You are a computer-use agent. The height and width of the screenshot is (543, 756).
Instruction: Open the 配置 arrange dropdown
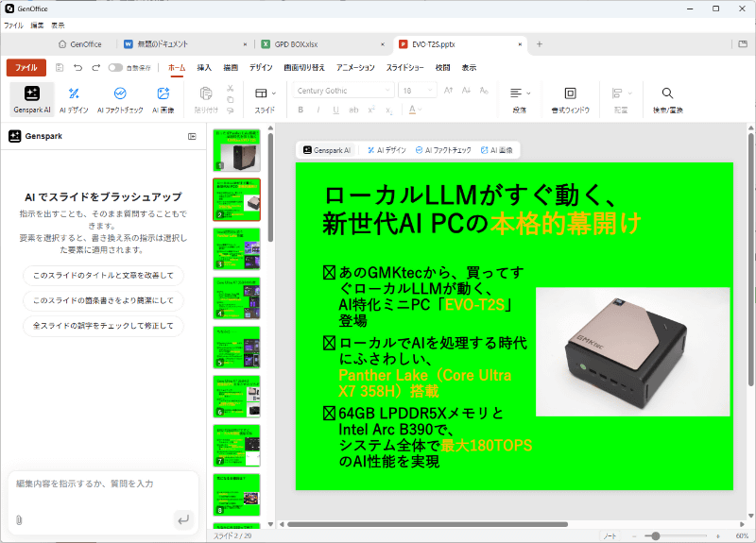(x=621, y=99)
